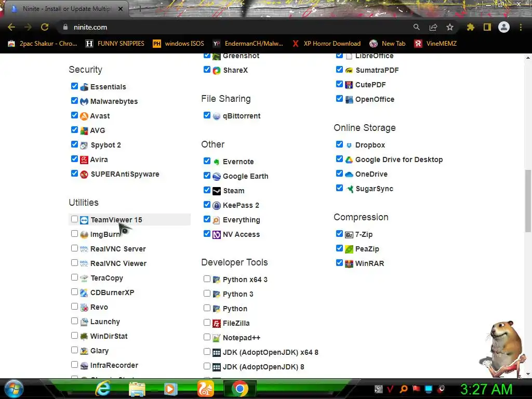Click the Google Drive for Desktop icon
The image size is (532, 399).
click(349, 159)
